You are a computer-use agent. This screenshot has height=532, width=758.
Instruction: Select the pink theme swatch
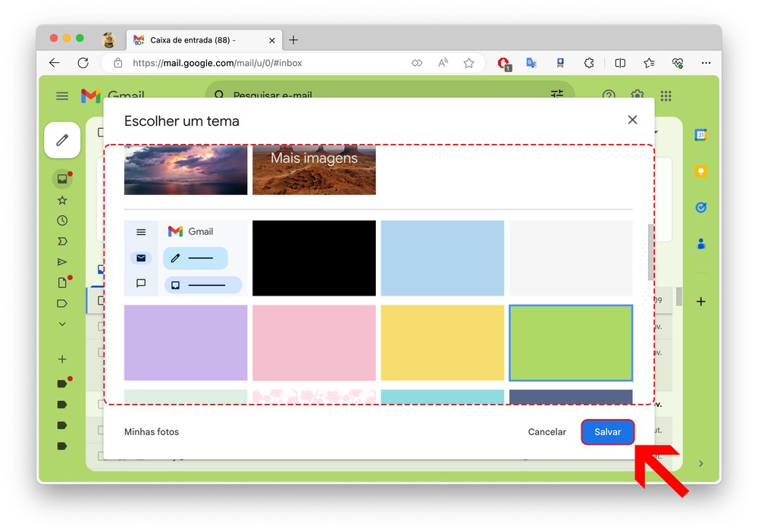(314, 343)
